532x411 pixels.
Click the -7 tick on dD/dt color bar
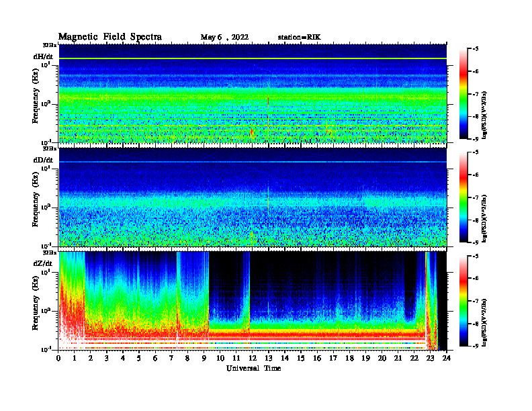coord(475,197)
